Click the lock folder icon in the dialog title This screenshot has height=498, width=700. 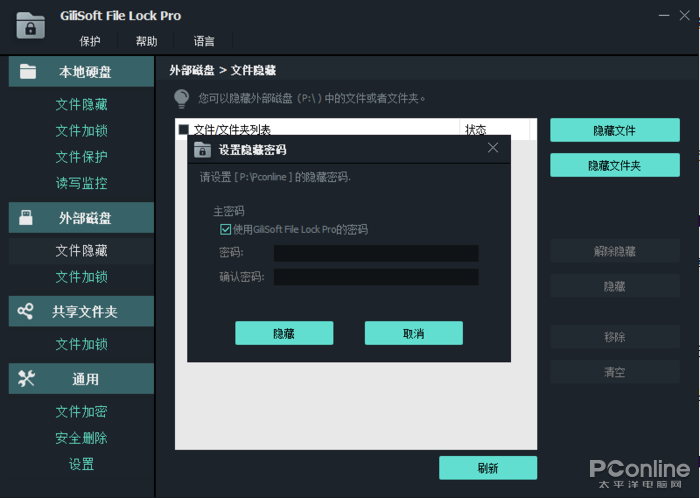pos(202,149)
